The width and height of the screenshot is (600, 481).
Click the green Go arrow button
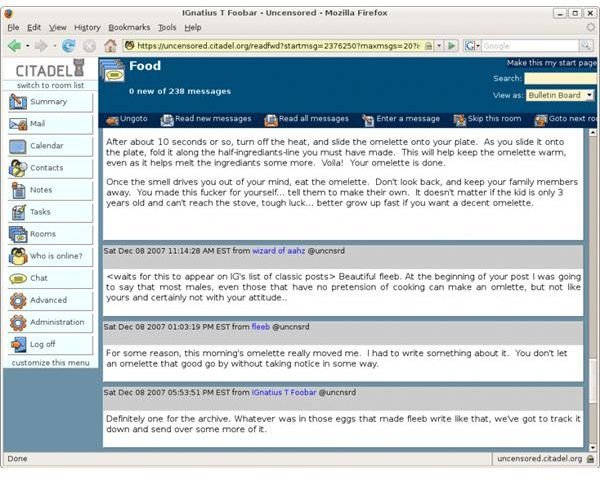pyautogui.click(x=452, y=46)
